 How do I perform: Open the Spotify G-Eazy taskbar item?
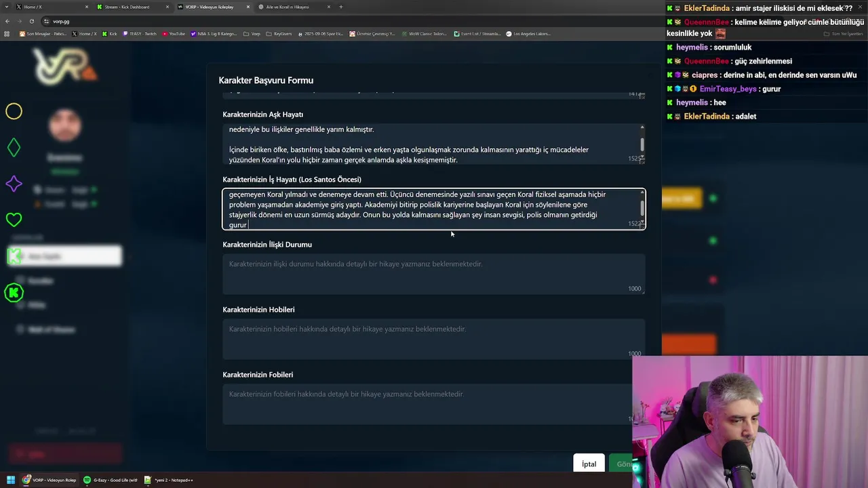pyautogui.click(x=111, y=480)
